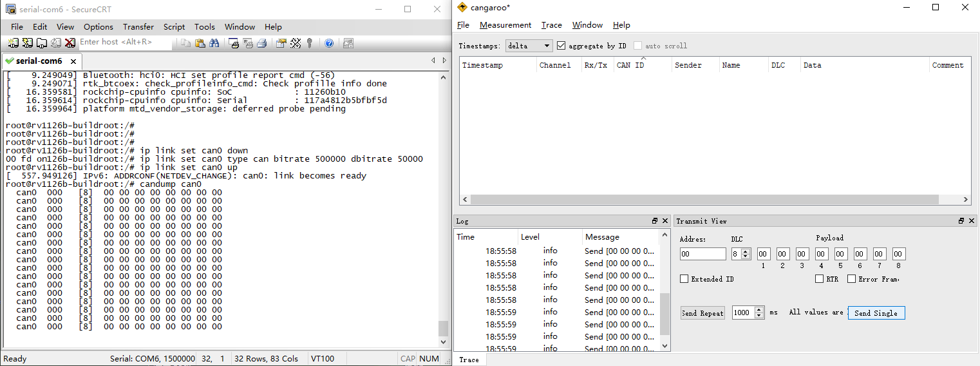Click the Help menu in cangaroo
The height and width of the screenshot is (366, 980).
621,25
